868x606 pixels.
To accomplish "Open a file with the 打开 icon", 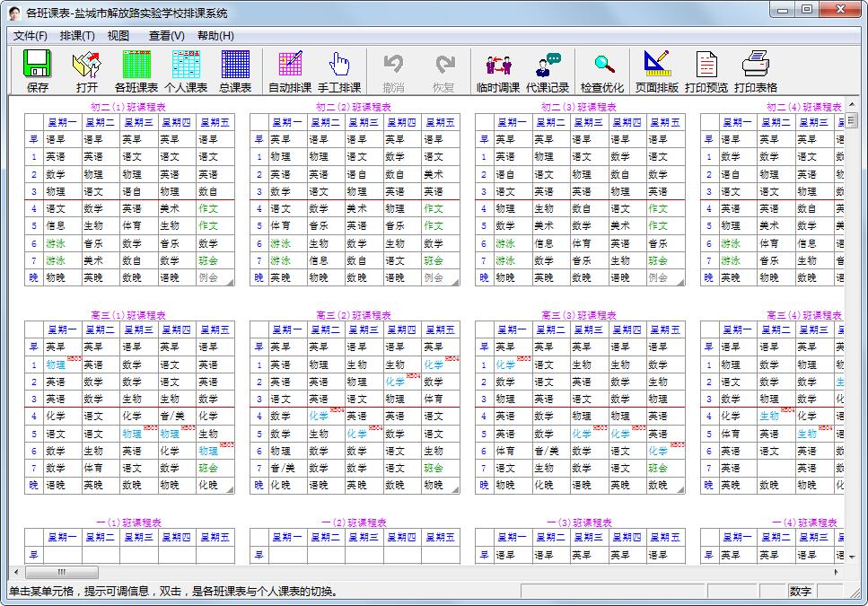I will (87, 71).
